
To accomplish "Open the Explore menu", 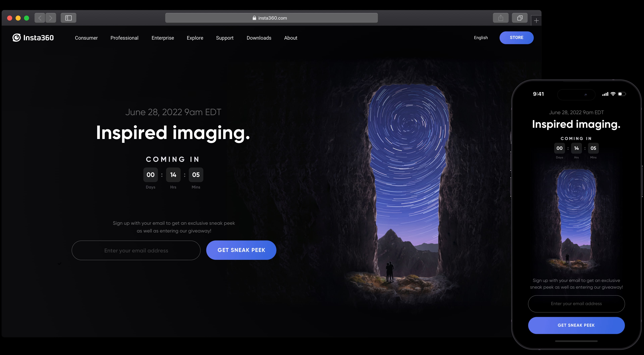I will 195,38.
